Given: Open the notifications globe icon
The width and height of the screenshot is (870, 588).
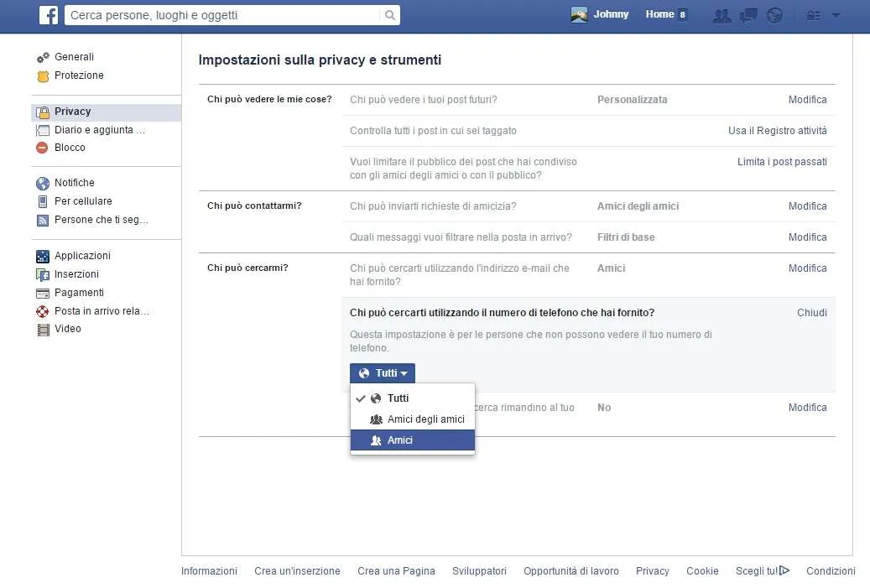Looking at the screenshot, I should pos(774,16).
